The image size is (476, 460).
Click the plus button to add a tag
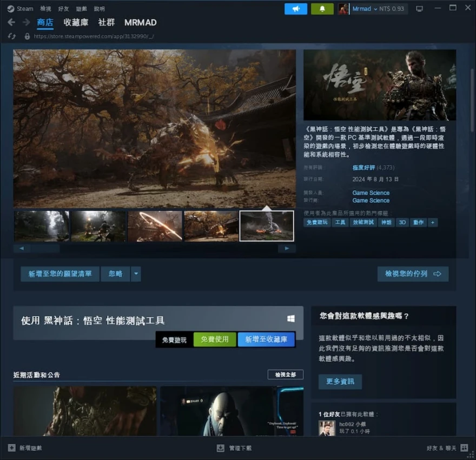(433, 222)
